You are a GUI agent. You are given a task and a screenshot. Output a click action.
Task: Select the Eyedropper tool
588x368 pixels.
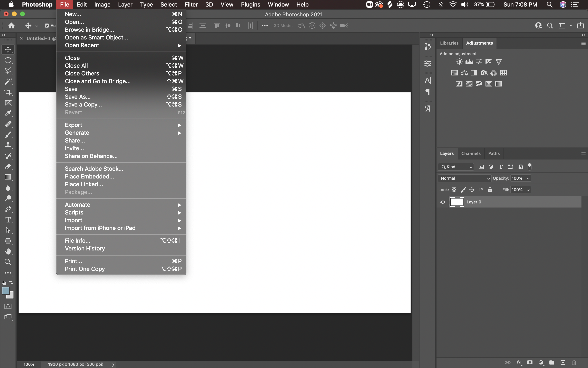click(8, 113)
